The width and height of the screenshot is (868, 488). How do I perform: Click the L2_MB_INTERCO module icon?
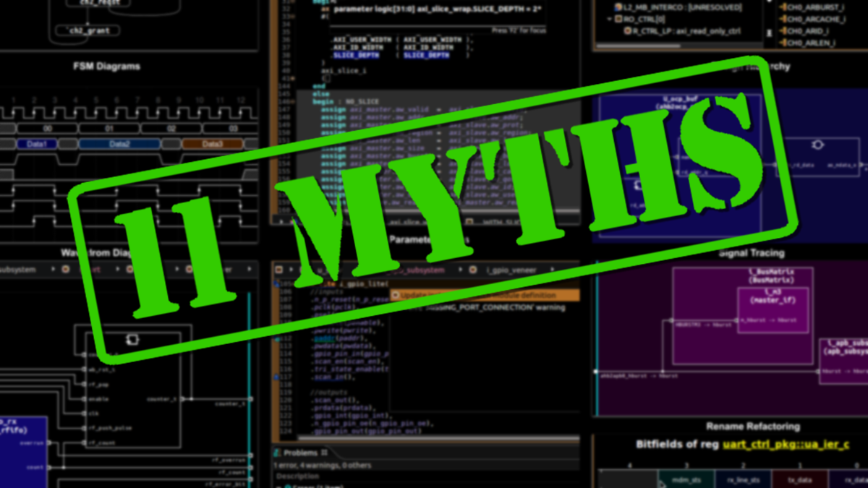coord(618,7)
